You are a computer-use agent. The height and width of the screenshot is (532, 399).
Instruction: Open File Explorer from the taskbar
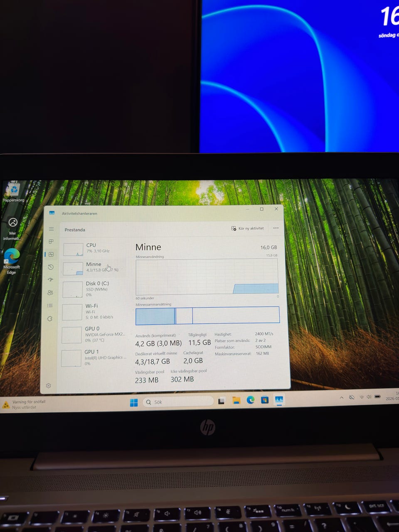tap(236, 400)
